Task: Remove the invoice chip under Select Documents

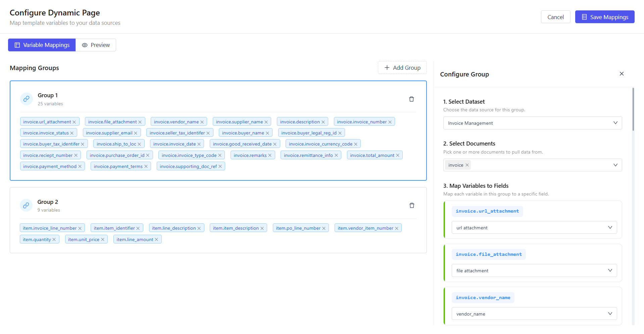Action: tap(467, 165)
